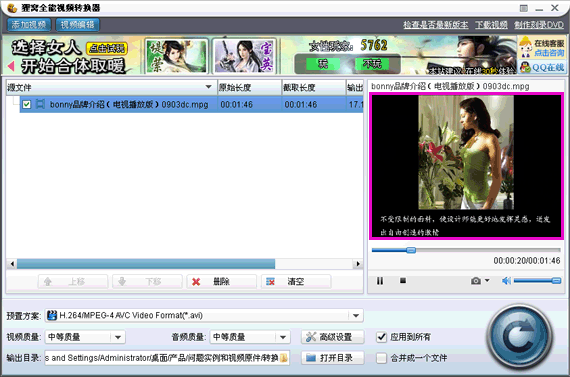The width and height of the screenshot is (570, 377).
Task: Mute audio with the speaker icon
Action: tap(506, 281)
